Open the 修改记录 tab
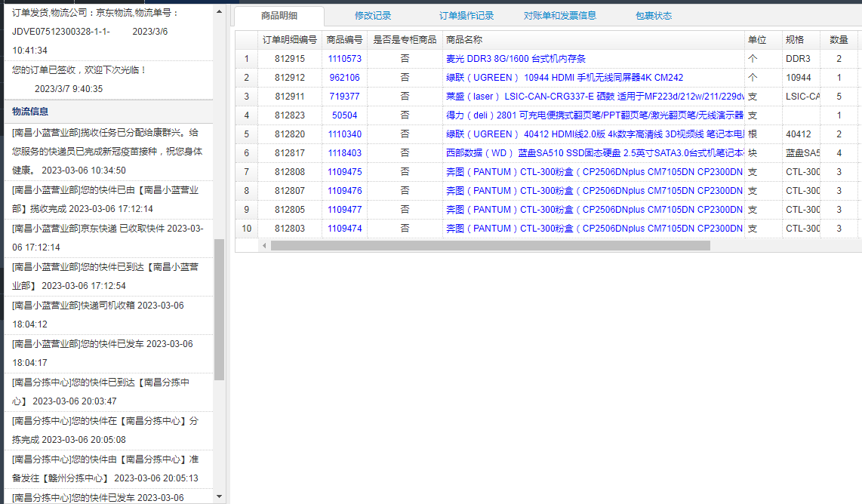Screen dimensions: 862x504 click(373, 16)
